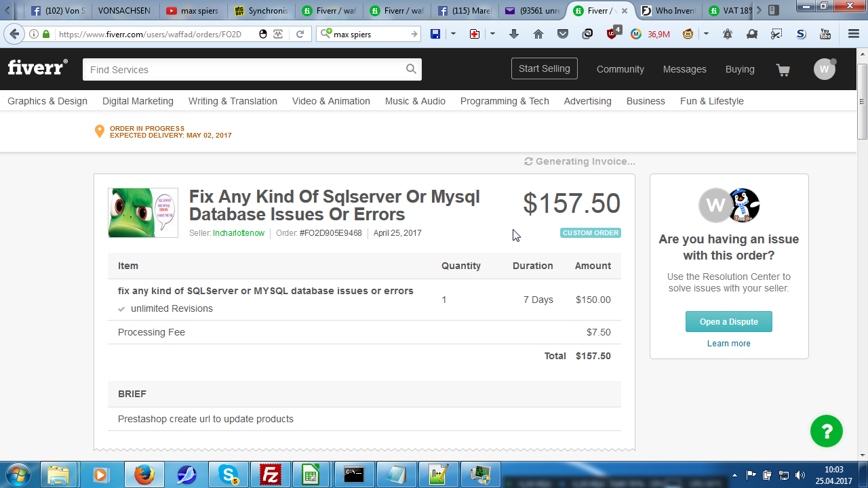Click the Open a Dispute button
This screenshot has height=488, width=868.
coord(729,322)
